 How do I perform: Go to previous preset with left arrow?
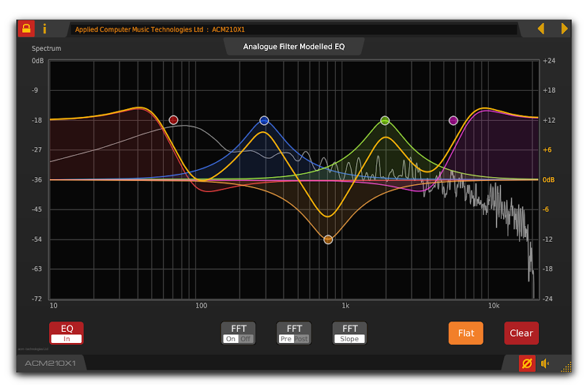tap(540, 29)
